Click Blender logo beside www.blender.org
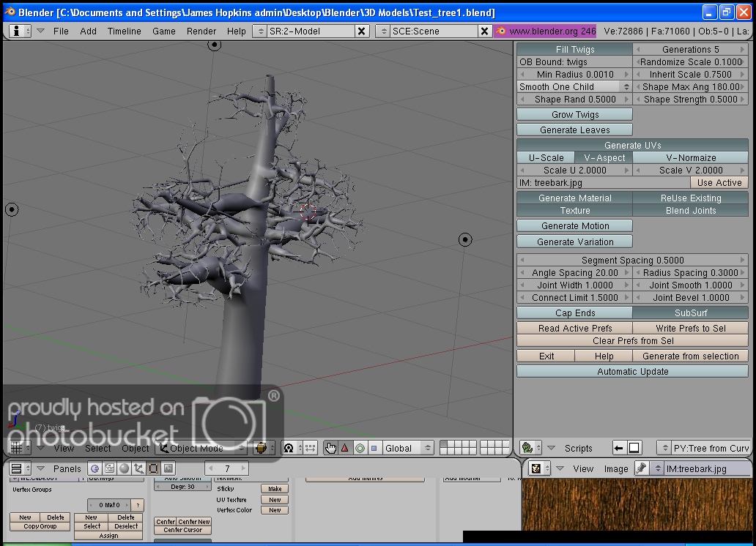The image size is (756, 546). coord(501,31)
